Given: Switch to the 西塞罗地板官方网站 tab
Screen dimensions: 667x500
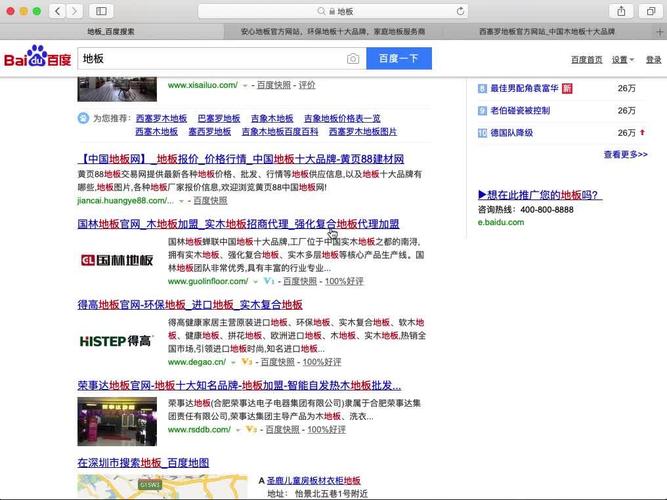Looking at the screenshot, I should pos(547,31).
